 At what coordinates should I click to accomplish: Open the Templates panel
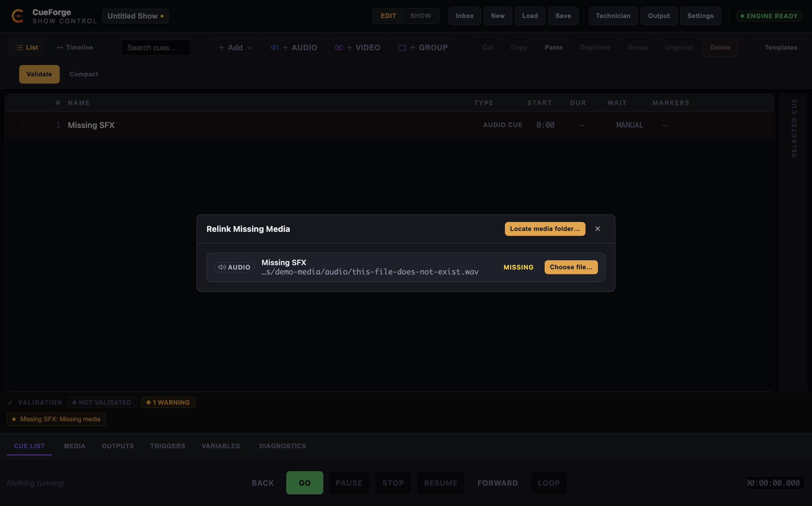click(x=781, y=48)
